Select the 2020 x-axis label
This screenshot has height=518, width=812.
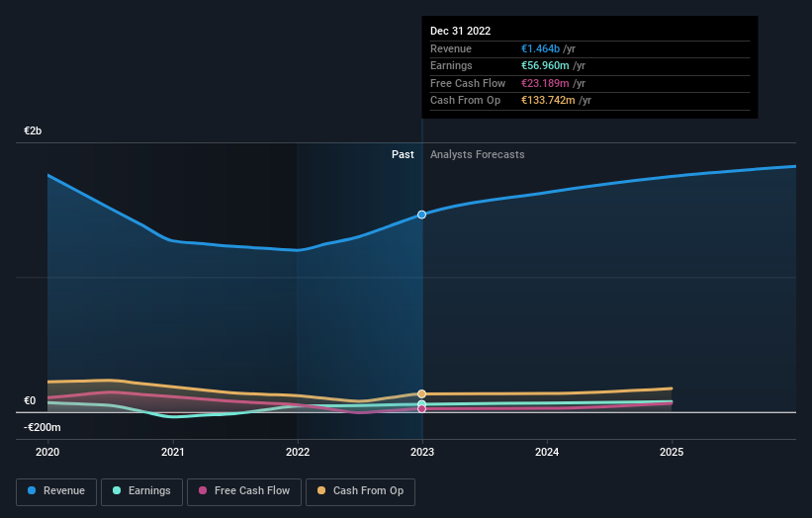(47, 452)
